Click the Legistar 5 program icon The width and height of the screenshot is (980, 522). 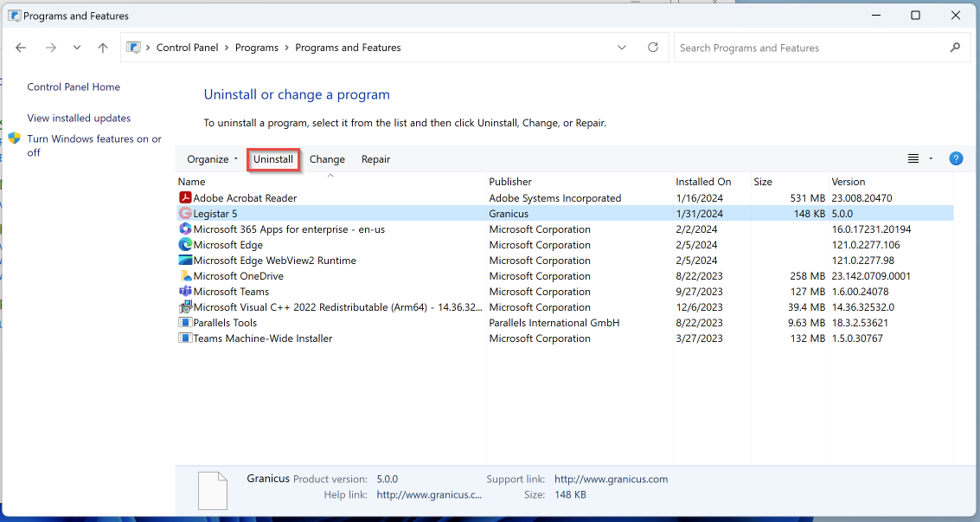coord(185,214)
